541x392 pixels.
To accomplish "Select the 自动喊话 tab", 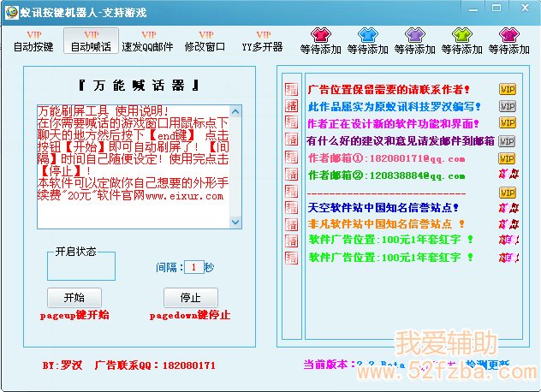I will click(90, 41).
